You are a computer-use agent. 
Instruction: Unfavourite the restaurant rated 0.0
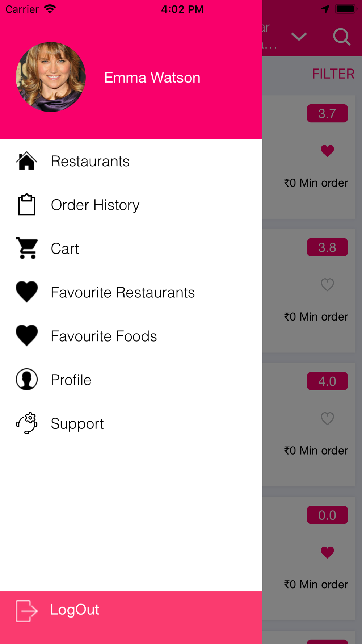pyautogui.click(x=327, y=552)
